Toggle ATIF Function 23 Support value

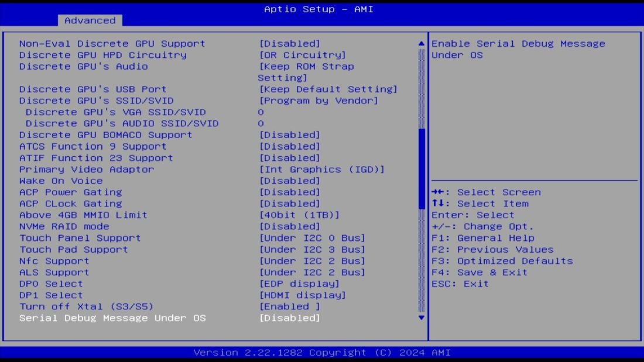click(290, 158)
